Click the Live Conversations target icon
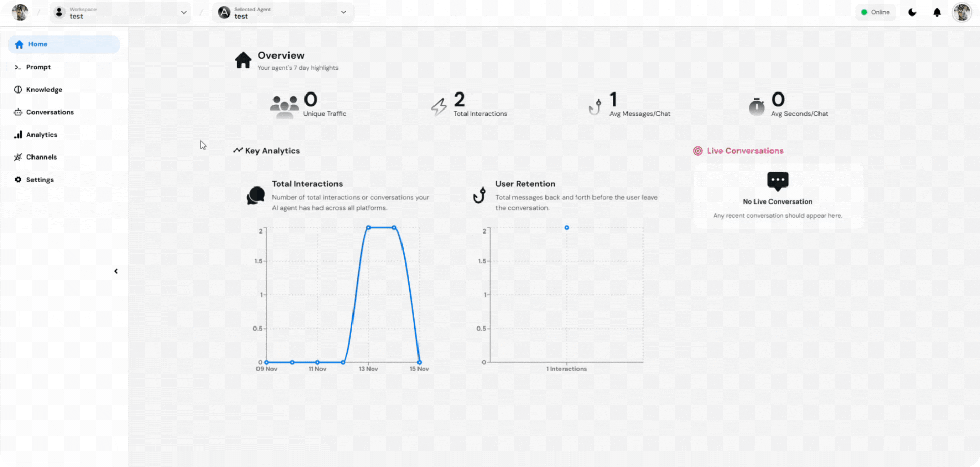This screenshot has width=980, height=467. click(698, 151)
